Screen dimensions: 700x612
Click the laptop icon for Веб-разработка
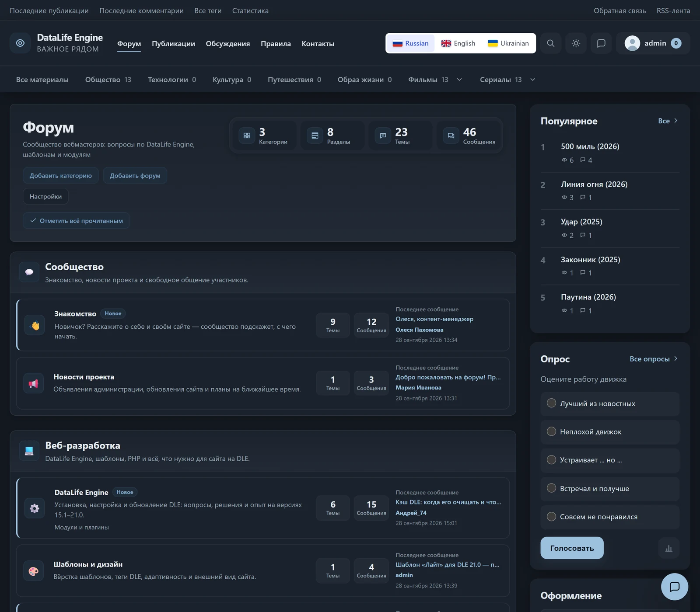[x=29, y=451]
